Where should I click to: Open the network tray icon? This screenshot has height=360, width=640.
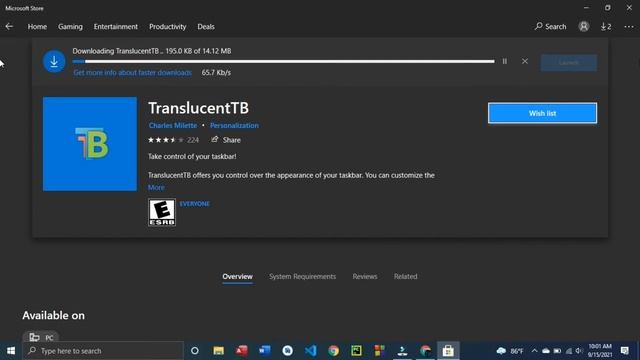click(x=569, y=351)
